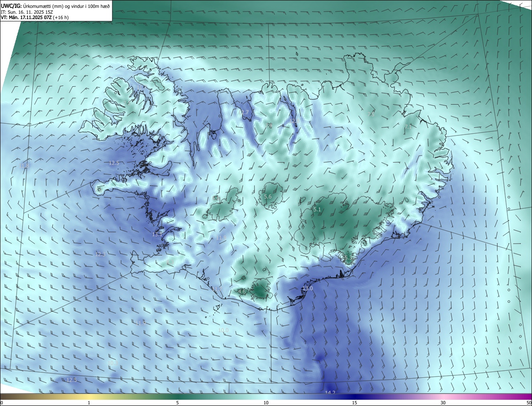The width and height of the screenshot is (532, 406).
Task: Click the 10 tick on the color scale
Action: point(266,403)
